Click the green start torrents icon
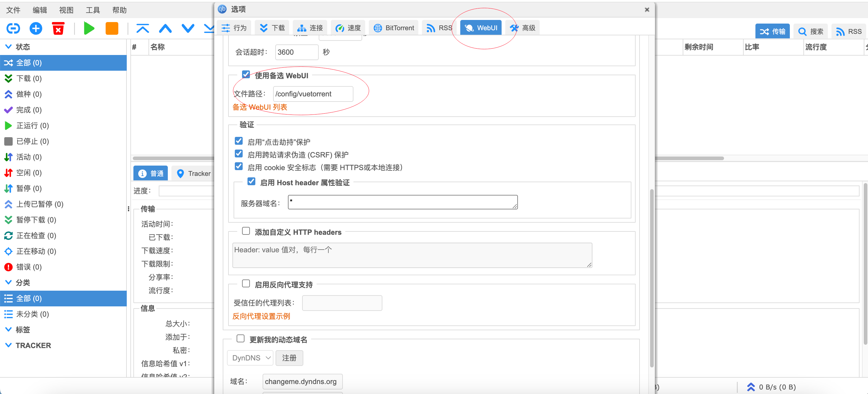This screenshot has height=394, width=868. coord(89,28)
